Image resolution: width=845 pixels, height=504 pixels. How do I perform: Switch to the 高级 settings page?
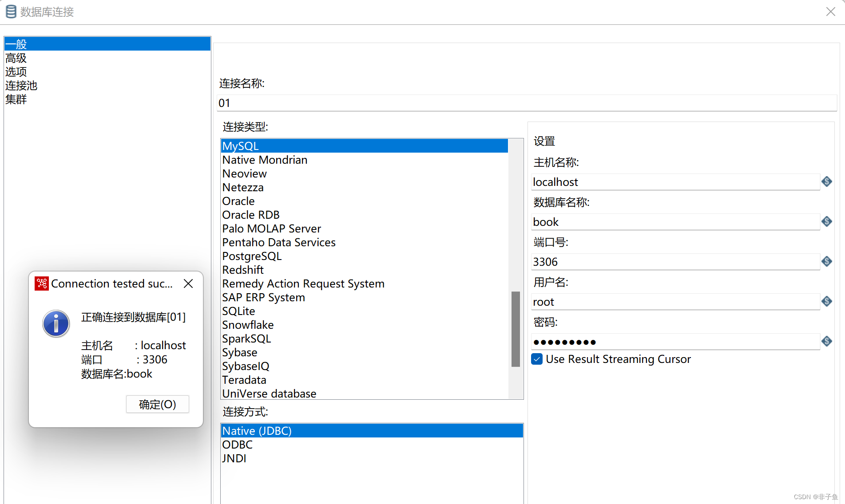click(16, 58)
